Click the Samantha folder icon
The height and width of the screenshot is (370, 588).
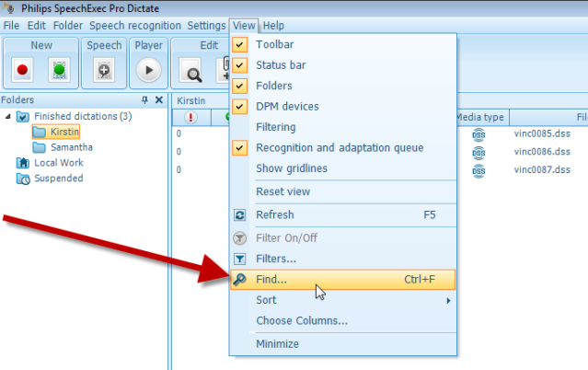pyautogui.click(x=39, y=147)
